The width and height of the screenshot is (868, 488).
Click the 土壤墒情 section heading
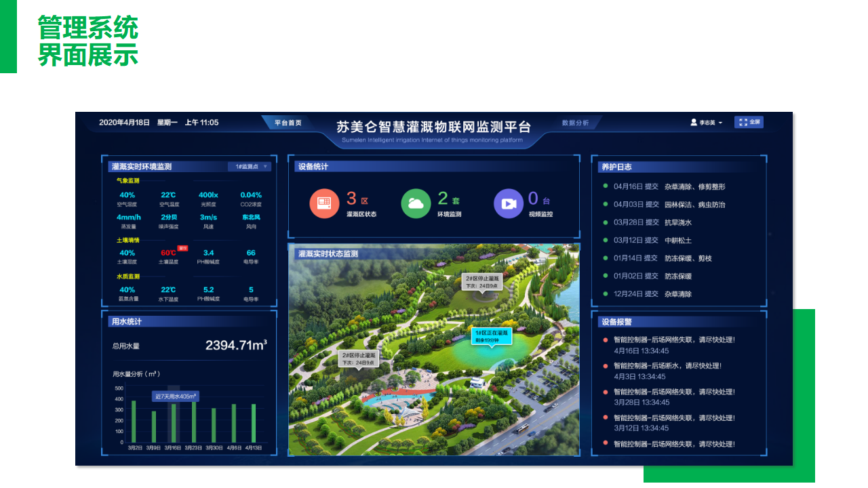click(127, 240)
